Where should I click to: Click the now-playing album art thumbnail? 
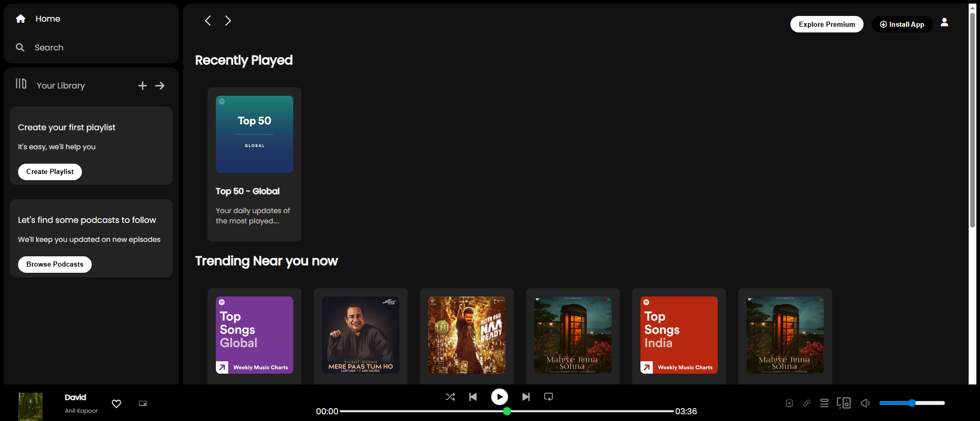(x=30, y=407)
